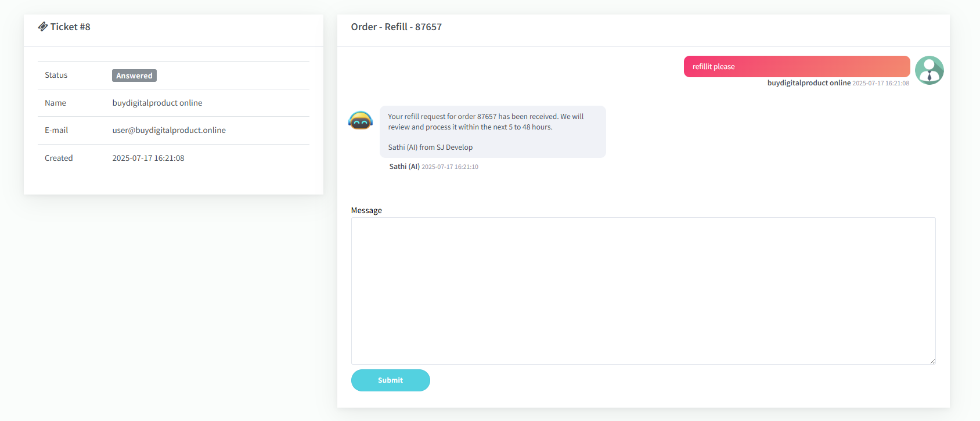Focus the Message text area
Screen dimensions: 980x421
pyautogui.click(x=643, y=290)
